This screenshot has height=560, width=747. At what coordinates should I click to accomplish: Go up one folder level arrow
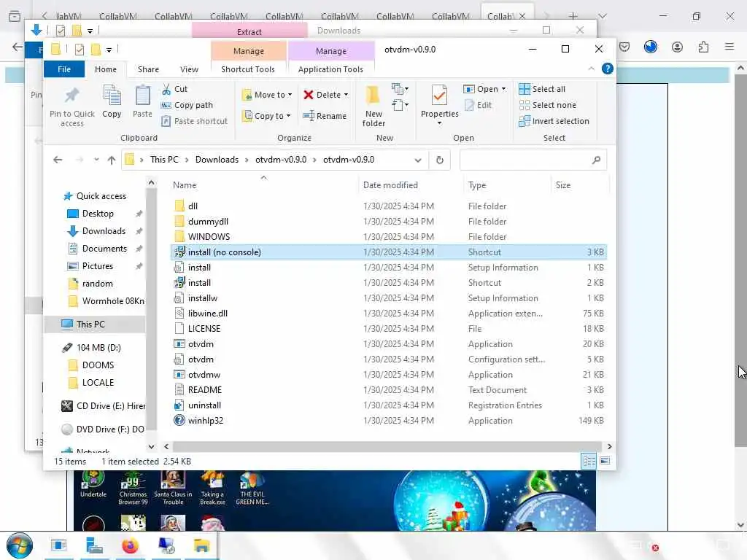point(112,160)
